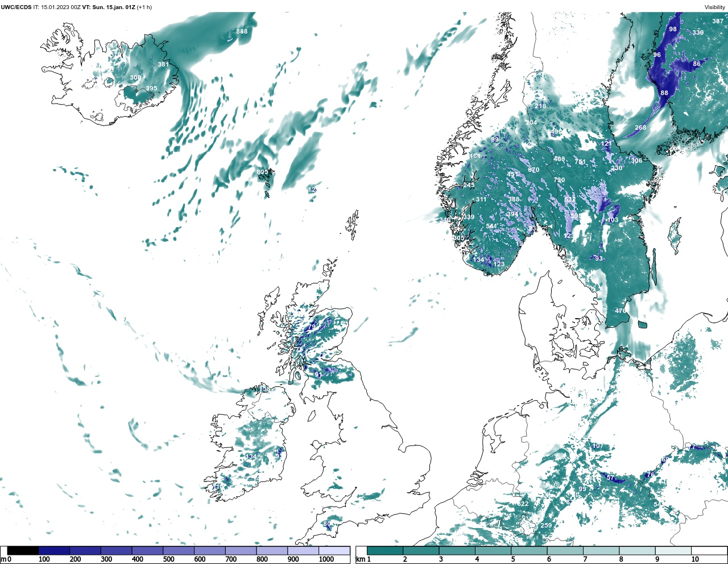
Task: Click the '395' value in southeast Iceland
Action: 151,88
